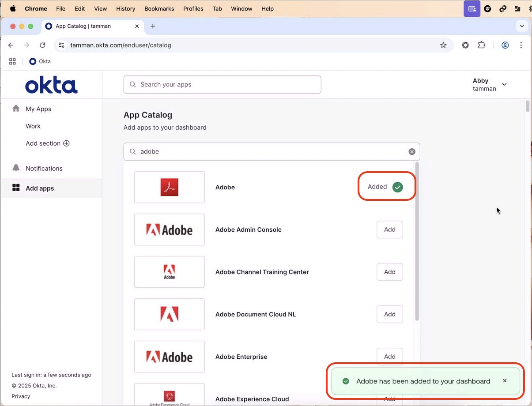Screen dimensions: 532x406
Task: Close the App Catalog tab
Action: coord(137,26)
